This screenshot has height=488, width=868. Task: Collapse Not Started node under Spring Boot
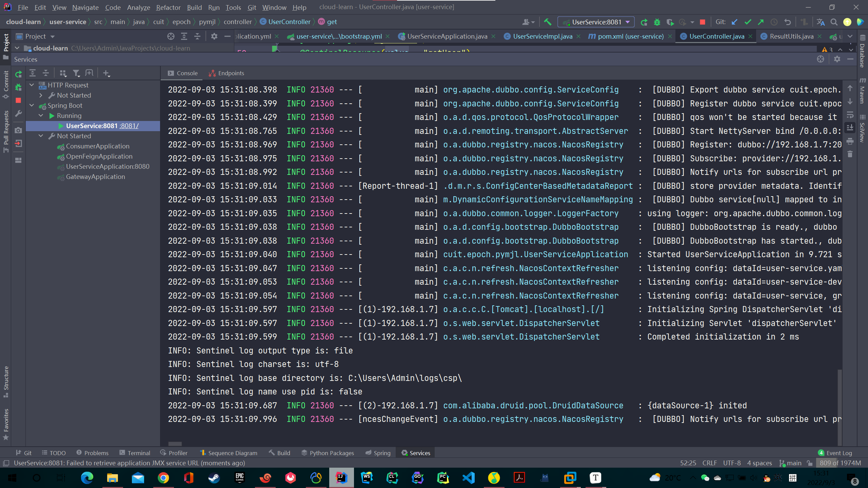[41, 136]
